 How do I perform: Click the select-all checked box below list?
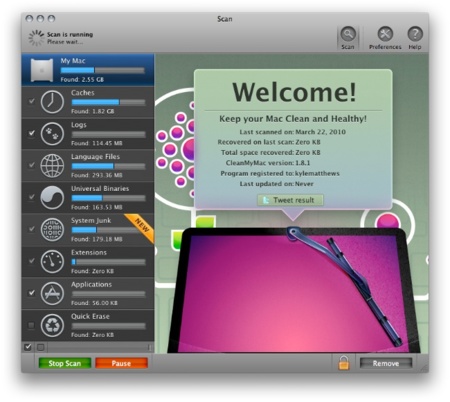28,347
